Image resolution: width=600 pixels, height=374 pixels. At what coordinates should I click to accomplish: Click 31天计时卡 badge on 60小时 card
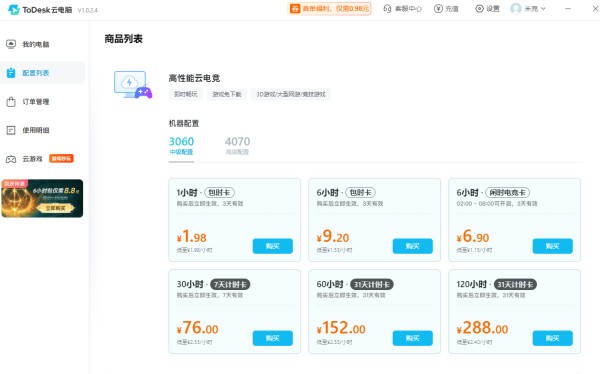tap(372, 284)
